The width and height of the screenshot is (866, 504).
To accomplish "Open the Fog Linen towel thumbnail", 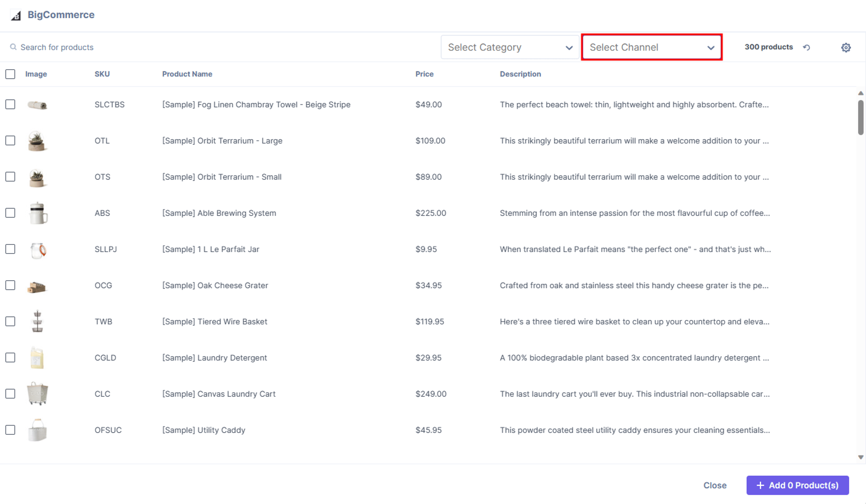I will tap(37, 105).
